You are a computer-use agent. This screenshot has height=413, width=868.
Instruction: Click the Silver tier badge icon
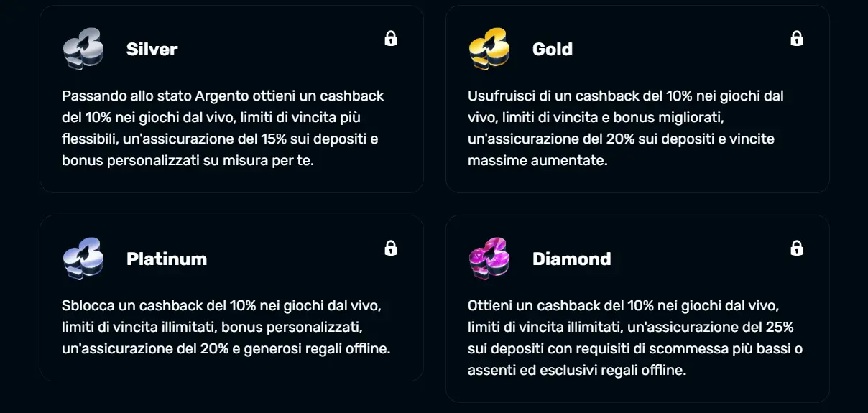[x=83, y=49]
